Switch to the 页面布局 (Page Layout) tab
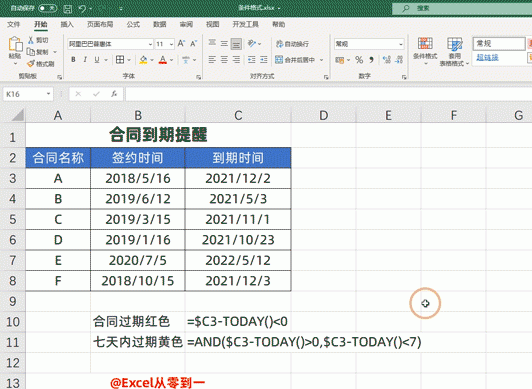Screen dimensions: 532x389 (x=100, y=24)
